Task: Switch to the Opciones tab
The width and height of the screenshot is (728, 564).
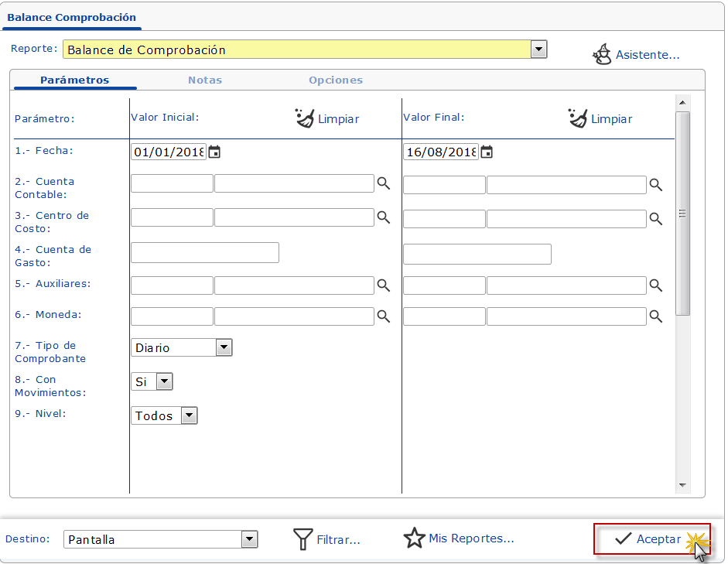Action: [335, 80]
